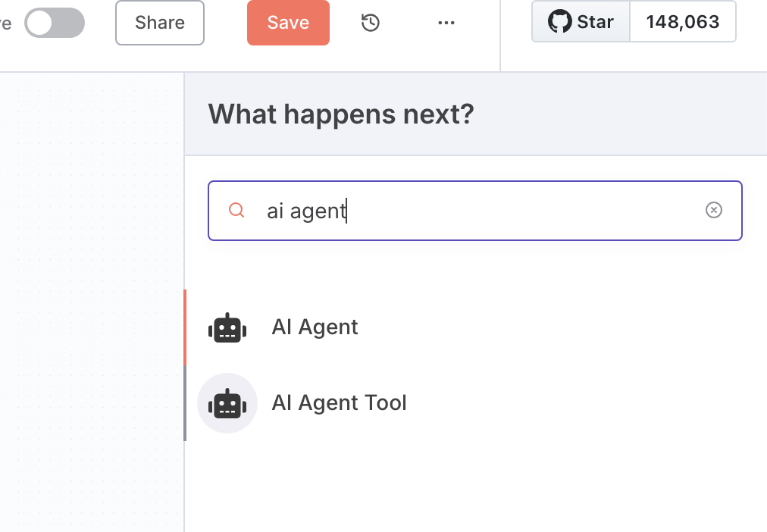Click the GitHub octocat logo

[559, 22]
